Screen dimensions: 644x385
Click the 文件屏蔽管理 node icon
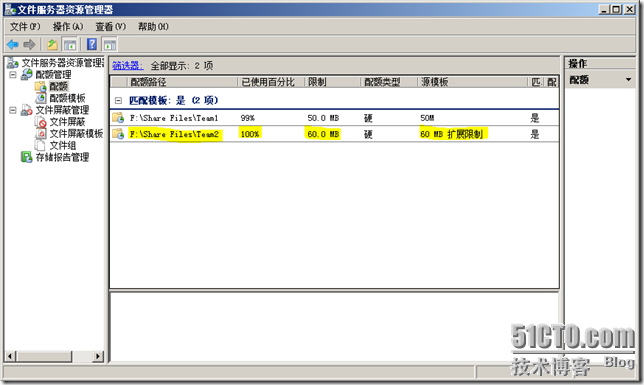27,110
